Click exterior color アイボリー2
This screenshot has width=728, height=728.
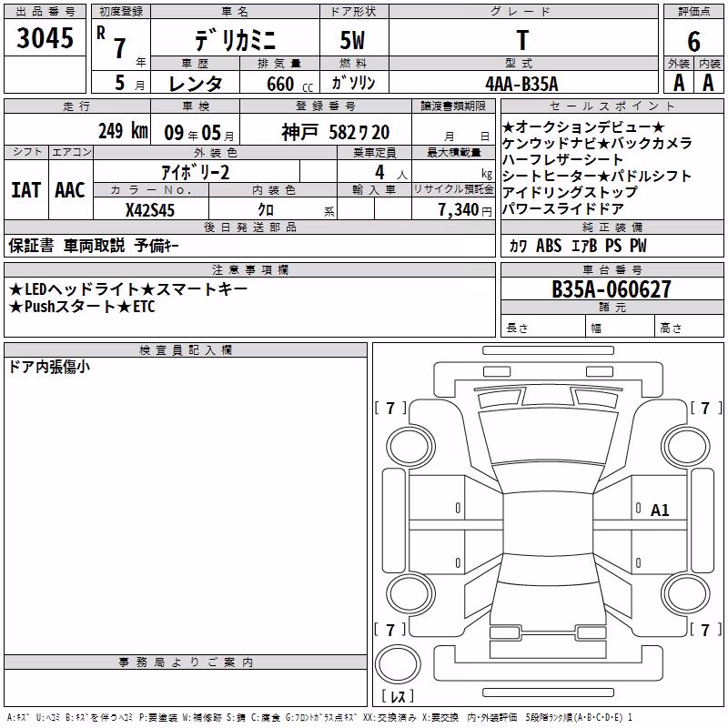[195, 173]
